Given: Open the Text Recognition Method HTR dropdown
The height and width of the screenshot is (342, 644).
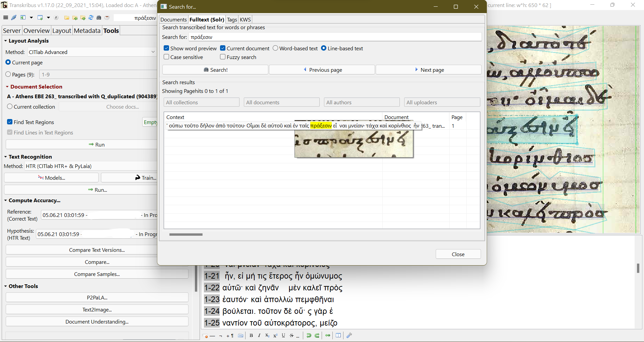Looking at the screenshot, I should click(91, 166).
